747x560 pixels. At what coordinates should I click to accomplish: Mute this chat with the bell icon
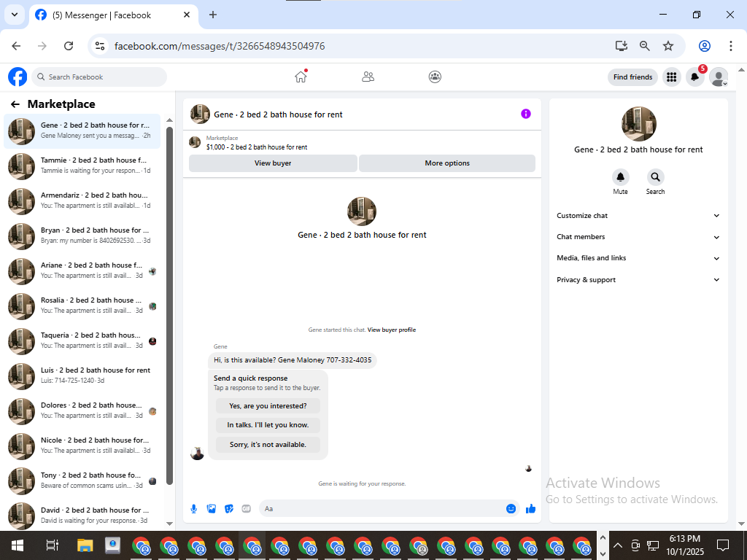point(620,177)
